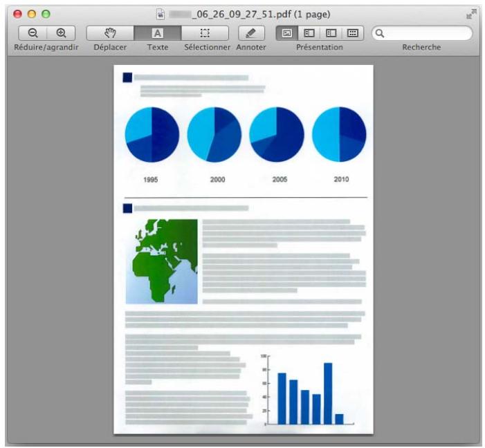The width and height of the screenshot is (485, 448).
Task: Select the Déplacer hand tool
Action: pyautogui.click(x=109, y=32)
